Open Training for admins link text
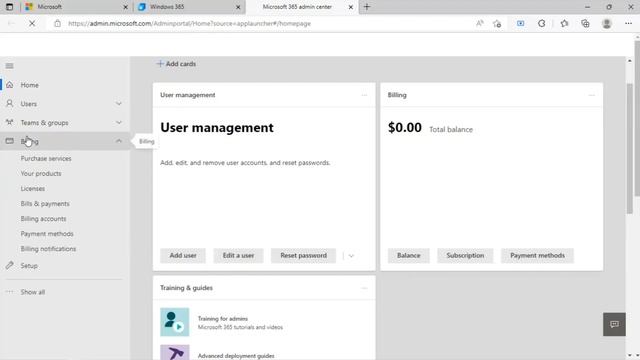Viewport: 640px width, 360px height. click(223, 319)
